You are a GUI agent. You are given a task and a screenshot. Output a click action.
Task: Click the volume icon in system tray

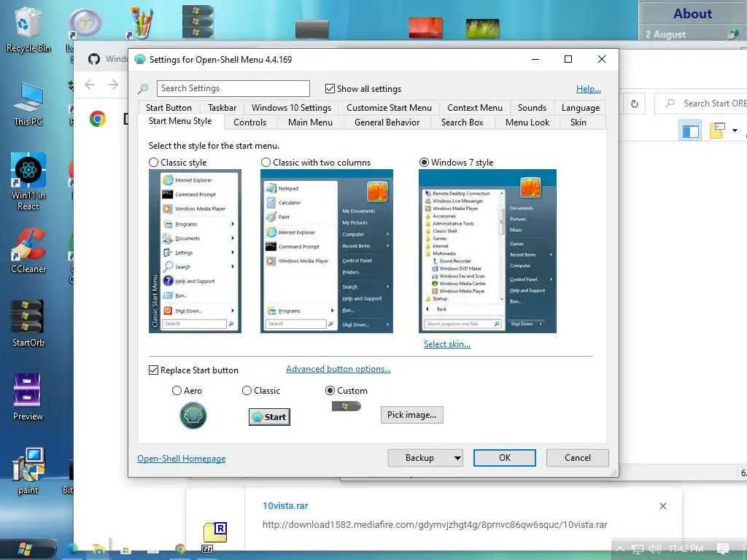655,549
